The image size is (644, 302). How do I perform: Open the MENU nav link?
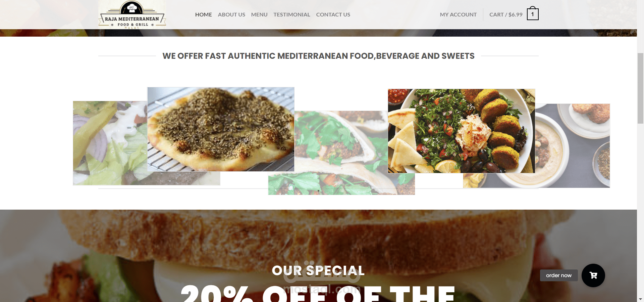pos(259,14)
